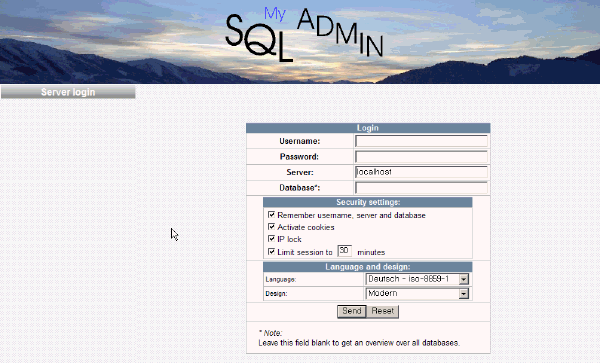The height and width of the screenshot is (363, 600).
Task: Click the Username input field
Action: [x=421, y=141]
